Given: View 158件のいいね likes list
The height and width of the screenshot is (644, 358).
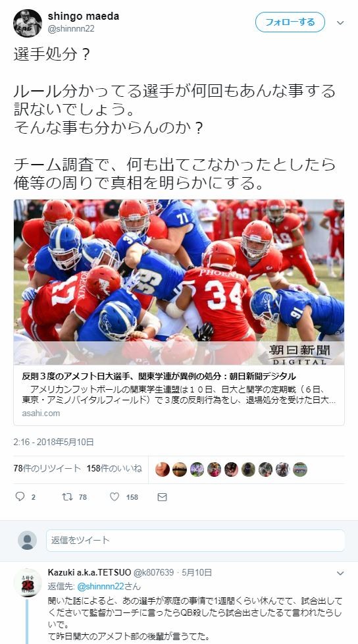Looking at the screenshot, I should 114,468.
